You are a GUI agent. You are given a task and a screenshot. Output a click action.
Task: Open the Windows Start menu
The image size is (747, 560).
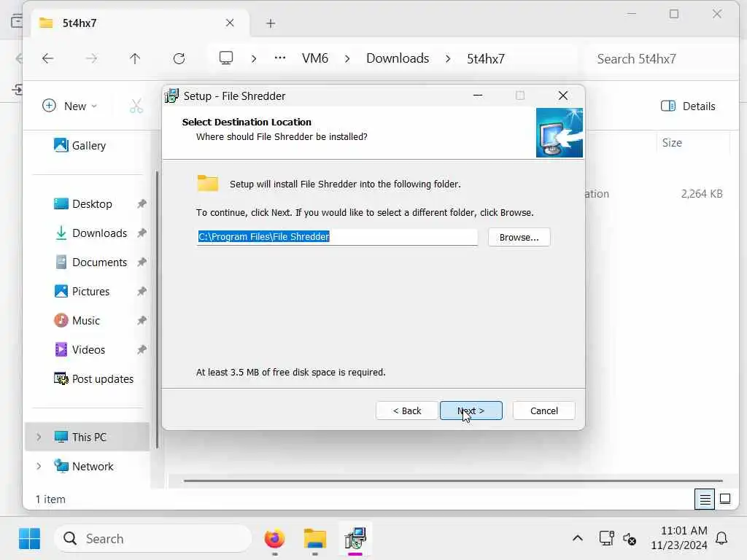click(29, 539)
